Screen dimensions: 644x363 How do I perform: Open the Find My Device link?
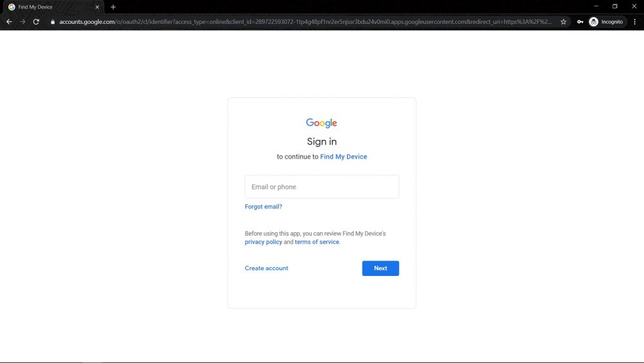click(x=343, y=157)
